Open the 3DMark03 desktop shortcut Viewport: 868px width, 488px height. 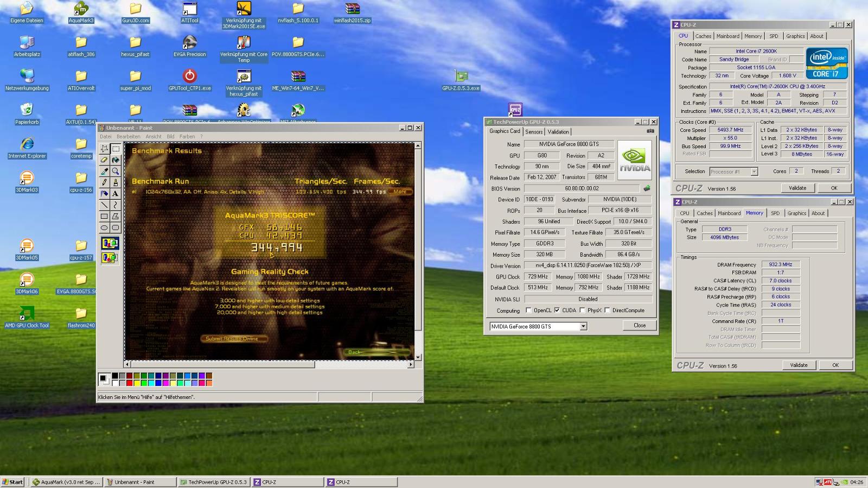[x=27, y=182]
